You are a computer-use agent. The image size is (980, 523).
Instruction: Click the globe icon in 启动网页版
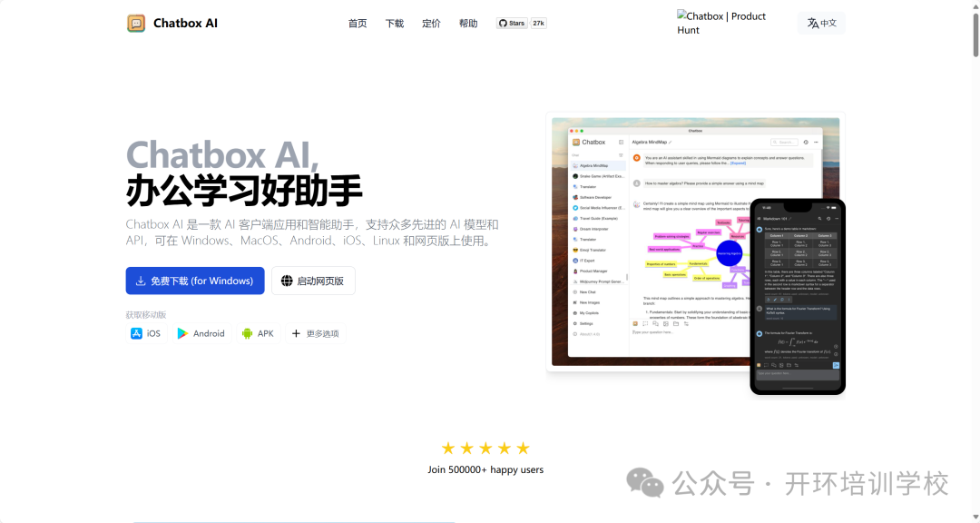click(287, 281)
